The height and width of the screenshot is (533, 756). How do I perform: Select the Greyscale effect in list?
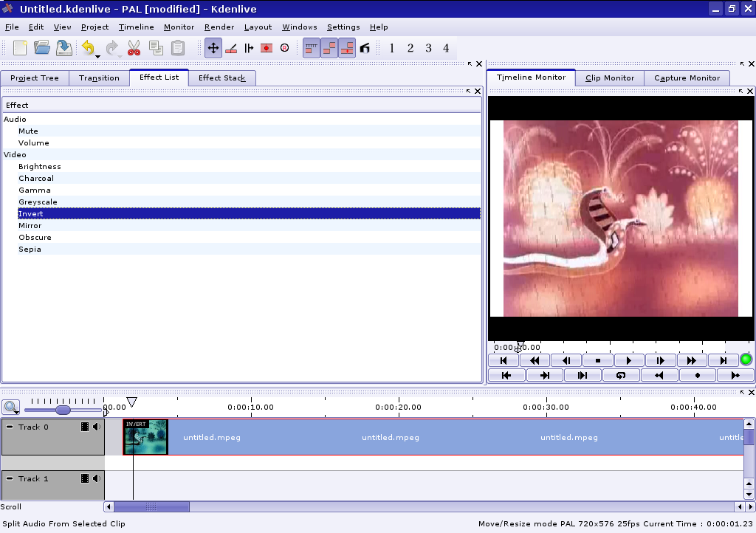coord(38,202)
